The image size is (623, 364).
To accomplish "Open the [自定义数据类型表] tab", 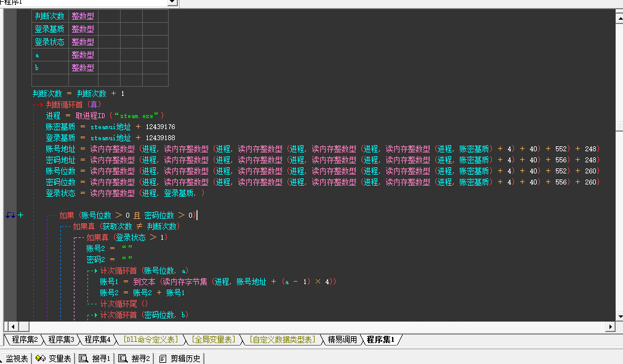I will (282, 339).
